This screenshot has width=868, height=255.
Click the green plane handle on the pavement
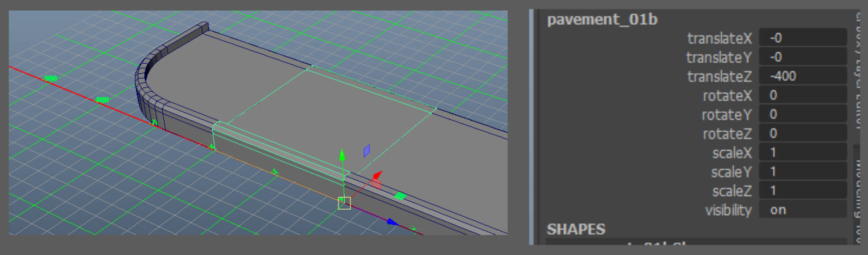coord(400,196)
